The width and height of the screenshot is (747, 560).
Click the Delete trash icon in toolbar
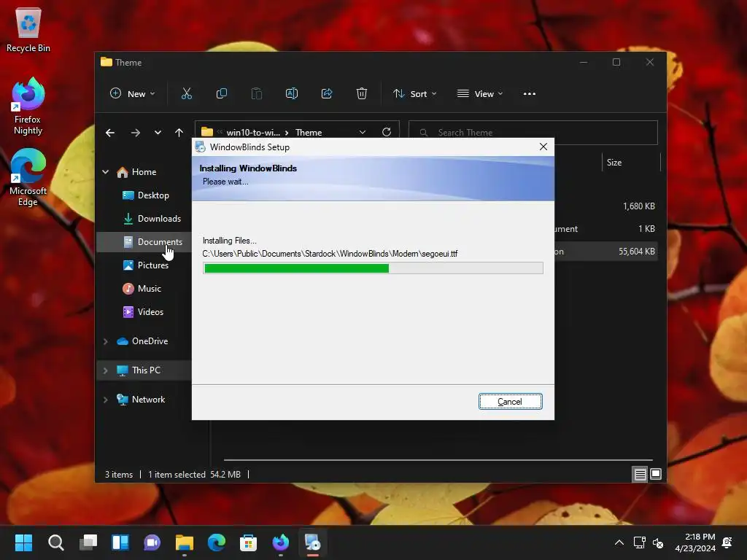(362, 94)
